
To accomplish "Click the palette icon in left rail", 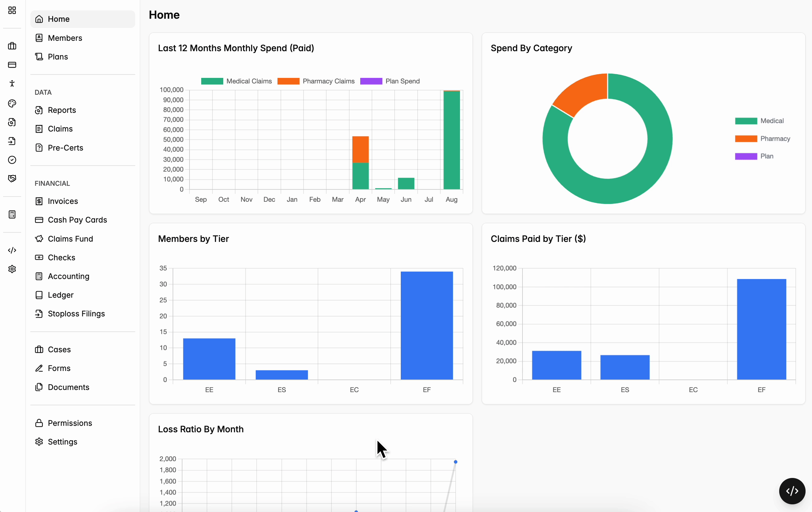I will (12, 104).
